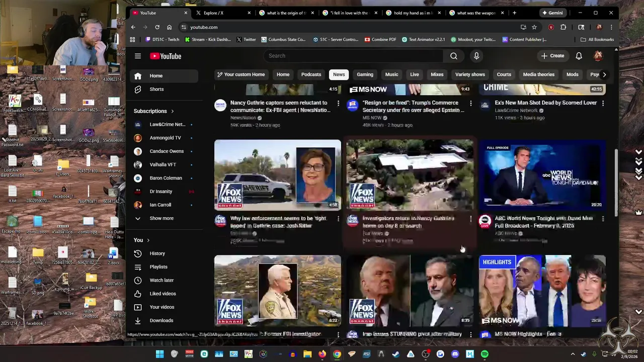This screenshot has width=644, height=362.
Task: Select the Gaming category chip
Action: [x=365, y=74]
